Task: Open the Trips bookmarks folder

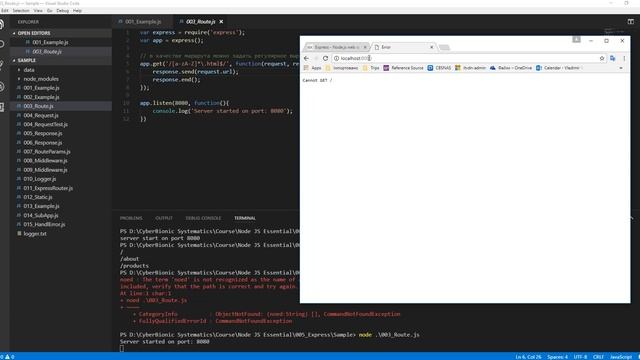Action: click(x=371, y=68)
